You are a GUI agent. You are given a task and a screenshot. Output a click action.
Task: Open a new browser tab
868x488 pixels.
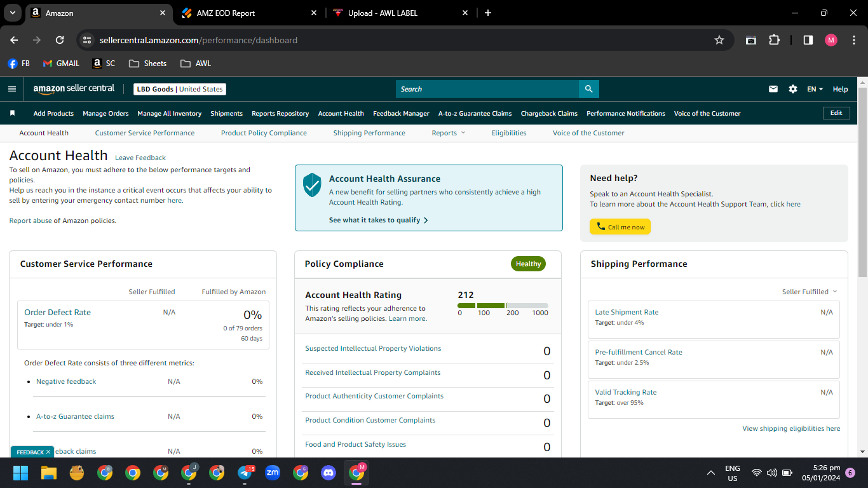point(488,13)
